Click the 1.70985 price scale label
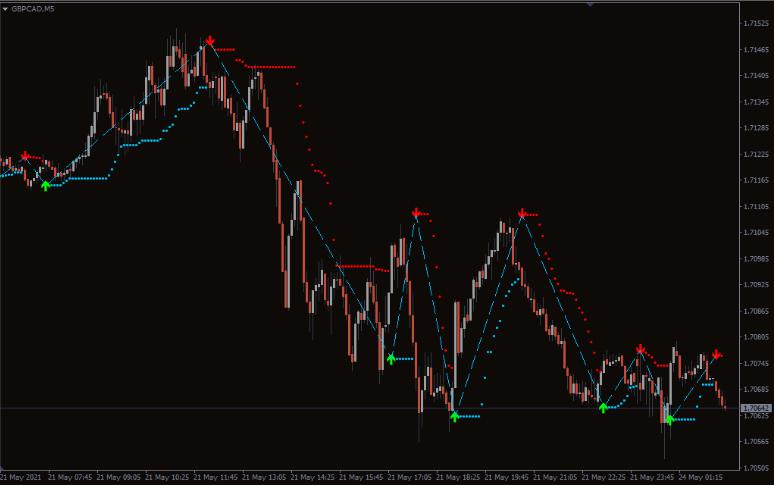This screenshot has width=775, height=487. [756, 259]
